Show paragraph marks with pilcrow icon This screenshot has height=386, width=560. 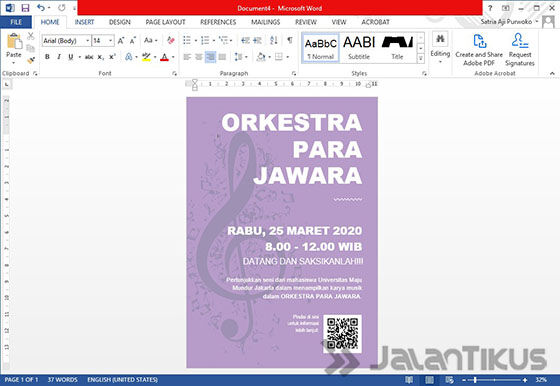click(x=290, y=40)
